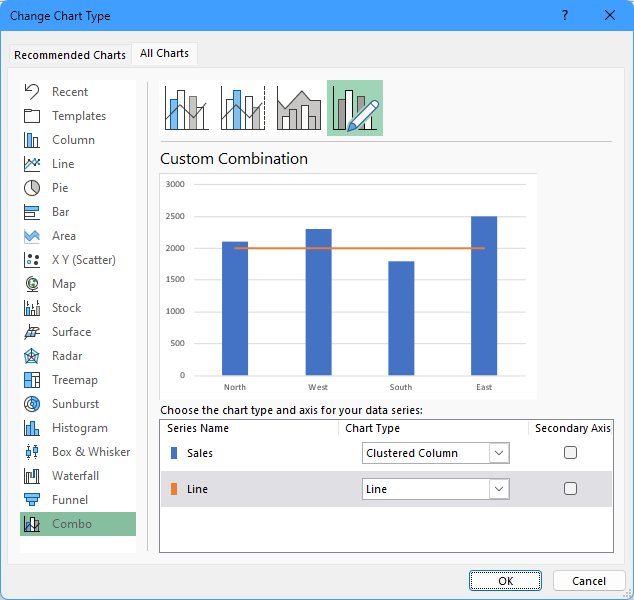
Task: Pick the Line chart icon in sidebar
Action: tap(32, 164)
